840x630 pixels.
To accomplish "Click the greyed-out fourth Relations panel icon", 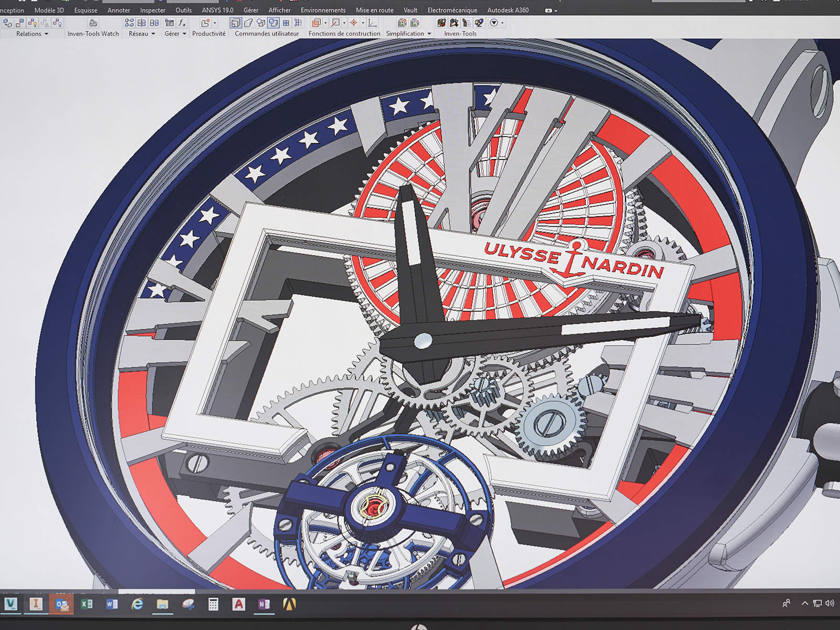I will click(x=45, y=23).
